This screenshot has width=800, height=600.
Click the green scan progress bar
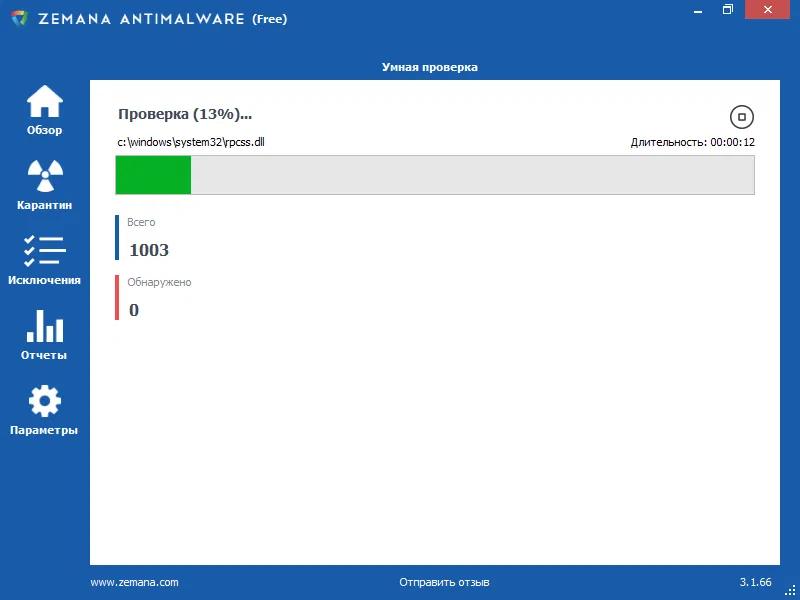click(x=435, y=175)
